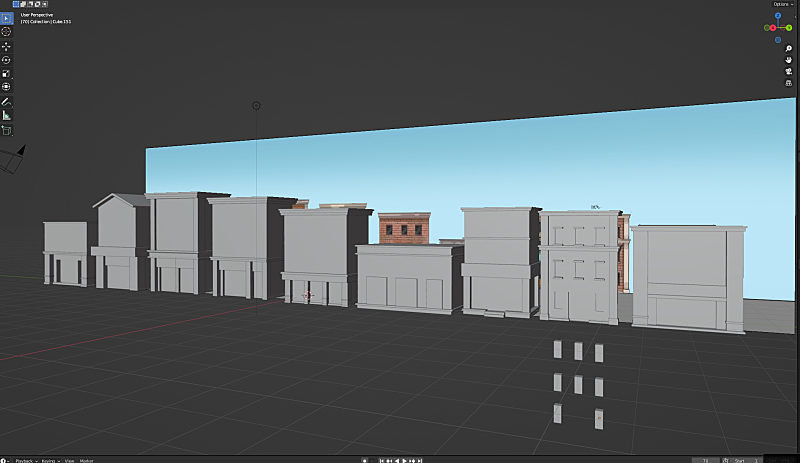Select the Rotate tool
The height and width of the screenshot is (463, 800).
coord(6,60)
